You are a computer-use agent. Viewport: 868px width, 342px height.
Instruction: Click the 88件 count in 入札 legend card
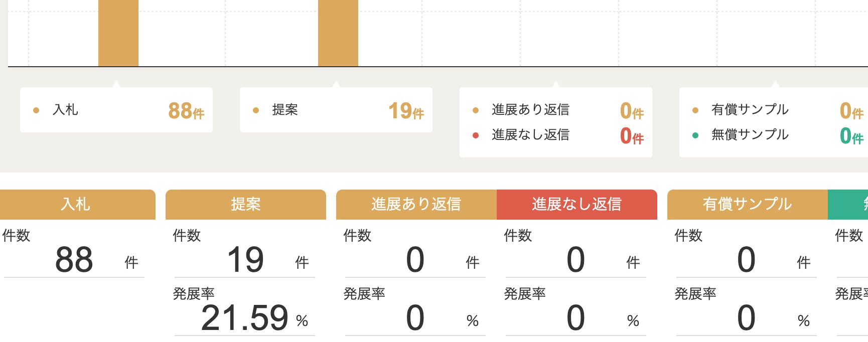tap(186, 111)
